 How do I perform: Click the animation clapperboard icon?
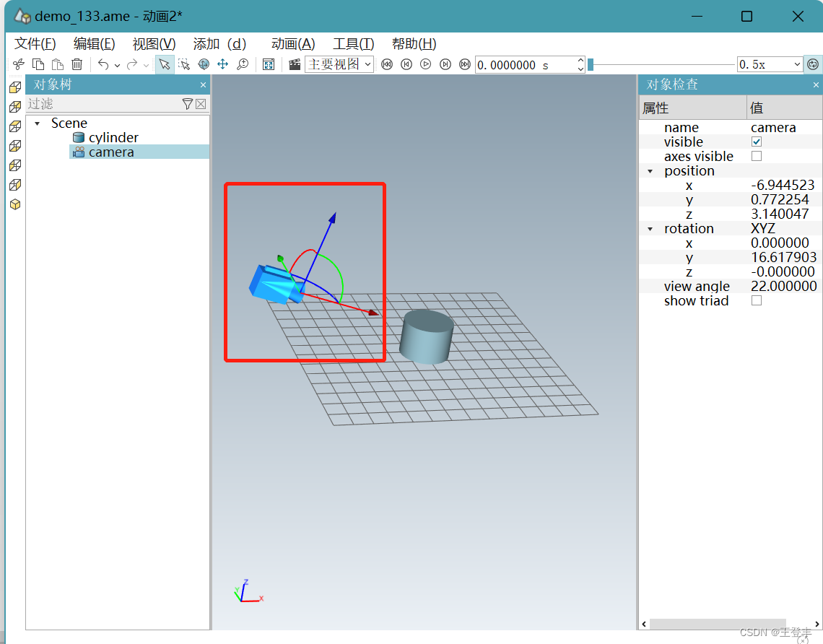[294, 64]
